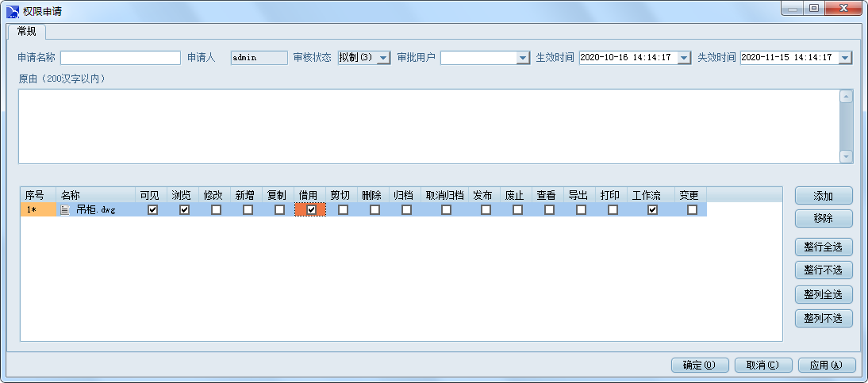Switch to the 常规 tab
The height and width of the screenshot is (383, 868).
click(26, 32)
